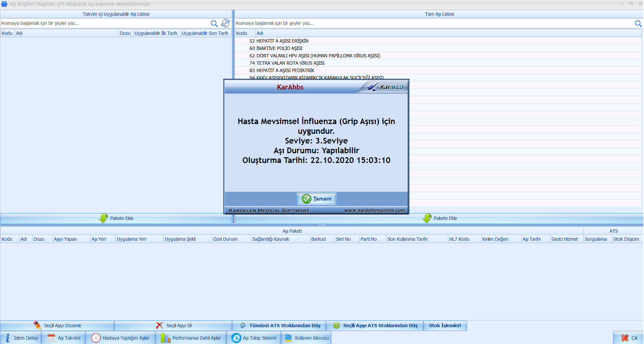
Task: Click search field in Tam Aşı Listesi
Action: tap(433, 23)
